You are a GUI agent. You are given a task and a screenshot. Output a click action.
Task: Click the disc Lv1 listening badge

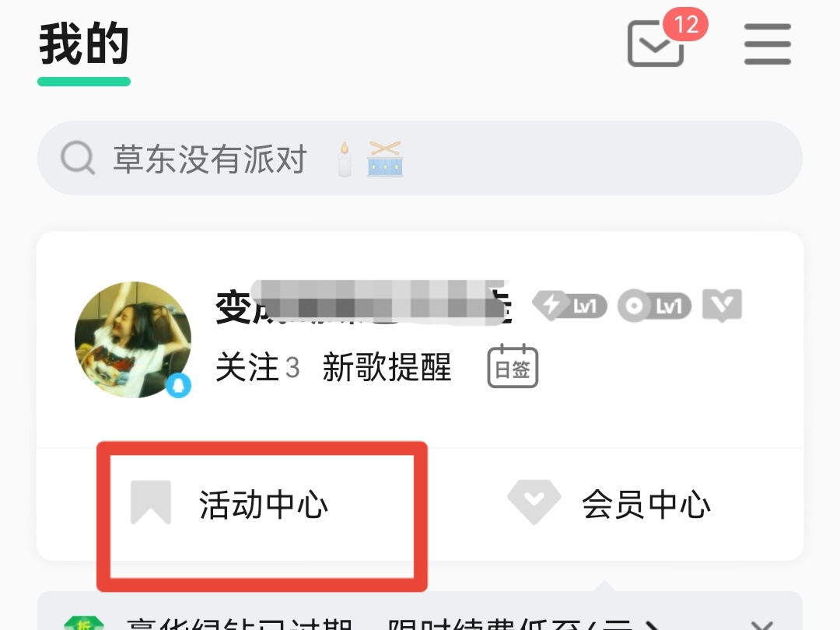point(654,306)
